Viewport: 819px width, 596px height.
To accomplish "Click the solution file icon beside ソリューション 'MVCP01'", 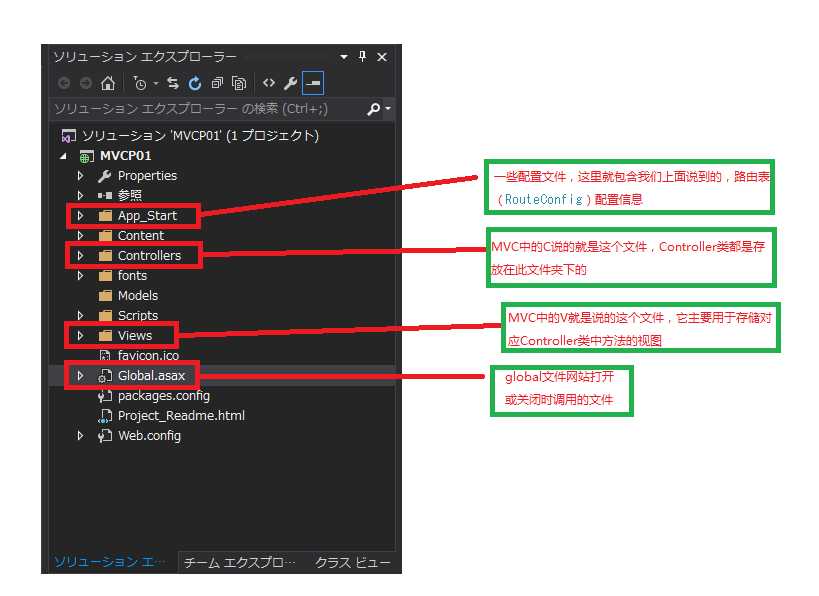I will click(68, 136).
